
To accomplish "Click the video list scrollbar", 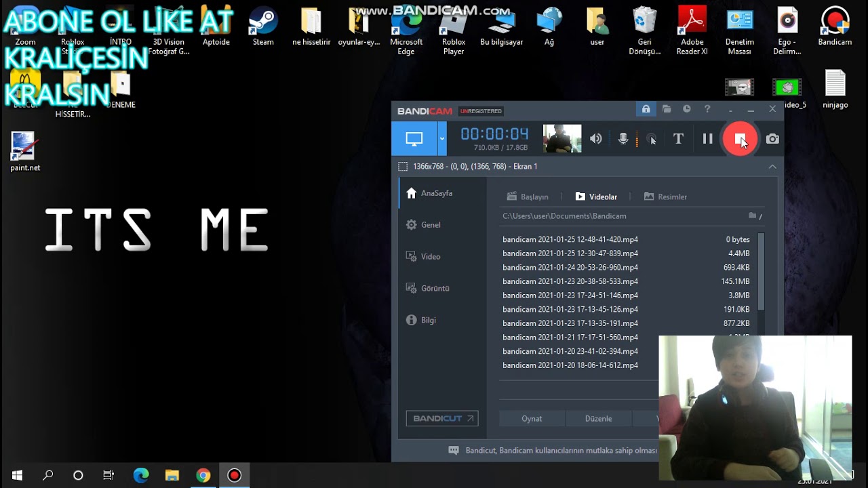I will coord(761,271).
